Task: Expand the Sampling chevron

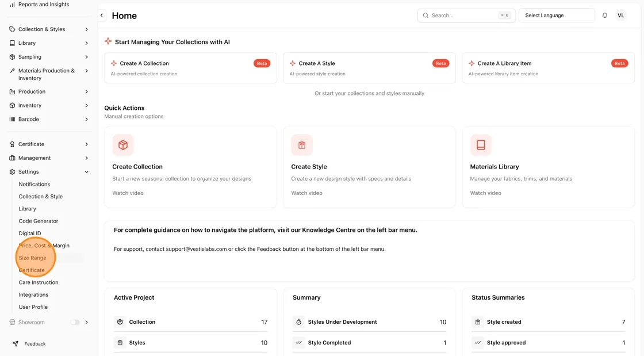Action: 86,57
